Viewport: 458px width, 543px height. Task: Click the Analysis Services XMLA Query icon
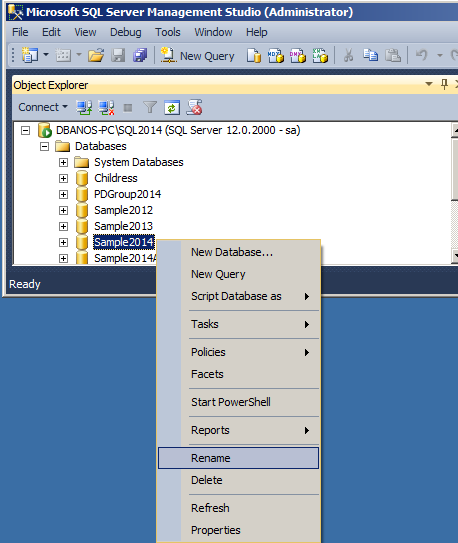[x=320, y=55]
